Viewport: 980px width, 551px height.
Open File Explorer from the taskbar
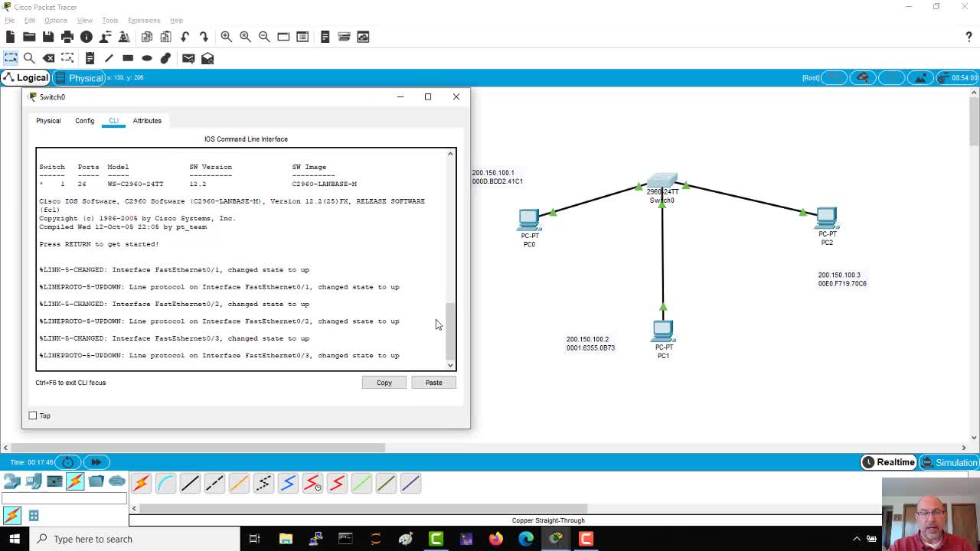point(286,539)
